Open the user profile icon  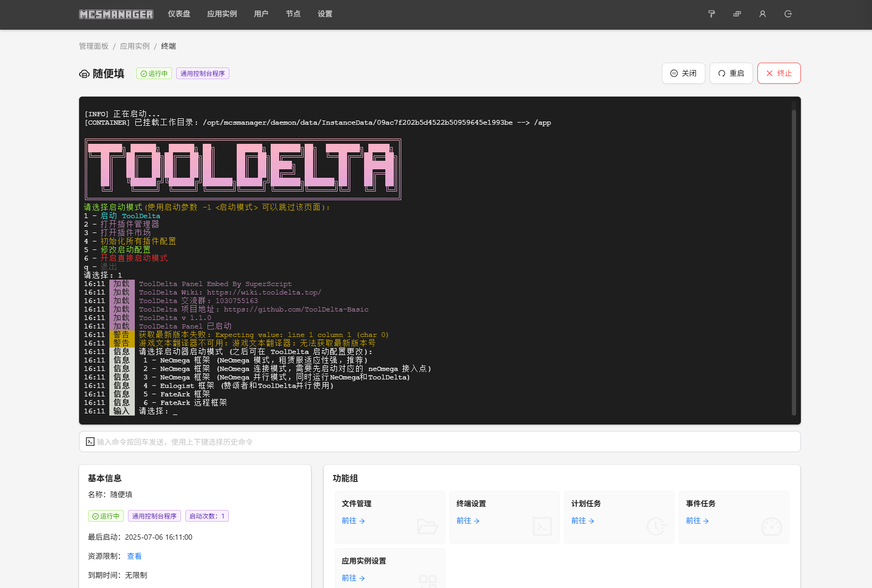pyautogui.click(x=762, y=14)
